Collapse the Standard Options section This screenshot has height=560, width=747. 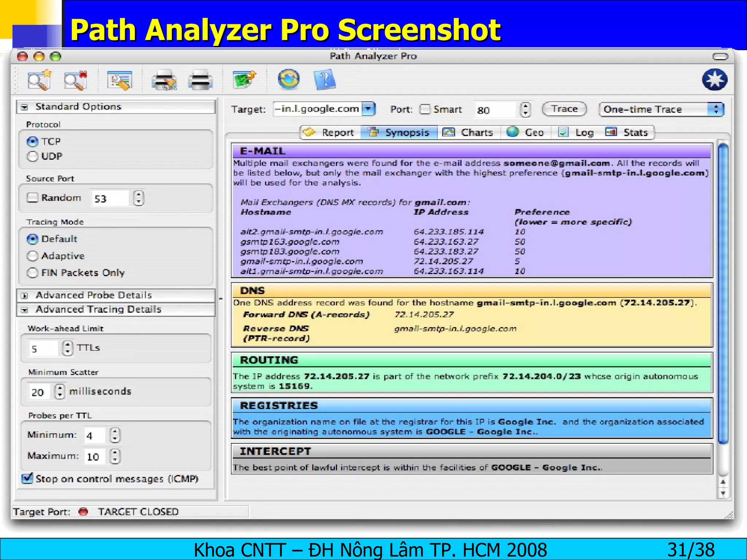click(x=24, y=107)
